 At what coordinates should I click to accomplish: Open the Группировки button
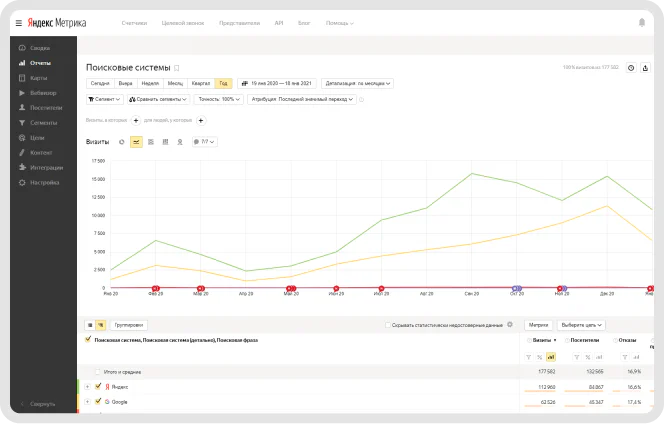coord(129,325)
